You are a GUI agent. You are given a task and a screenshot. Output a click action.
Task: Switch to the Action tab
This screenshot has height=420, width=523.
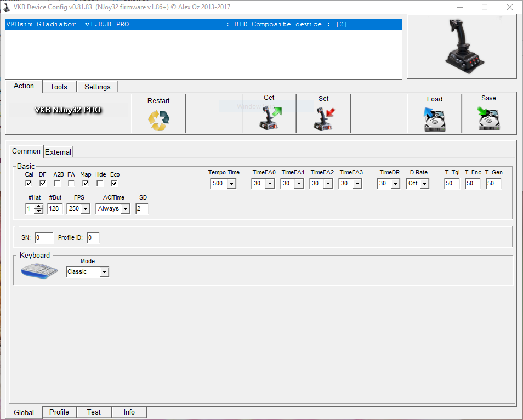click(24, 86)
